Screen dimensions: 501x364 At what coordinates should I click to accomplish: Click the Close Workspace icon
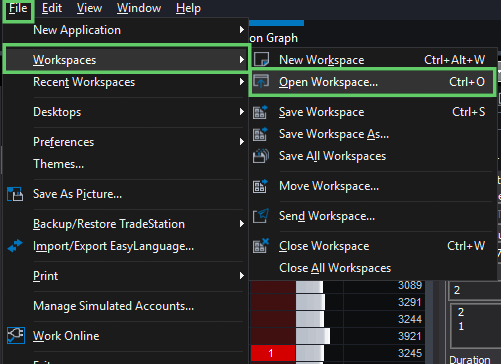tap(261, 246)
